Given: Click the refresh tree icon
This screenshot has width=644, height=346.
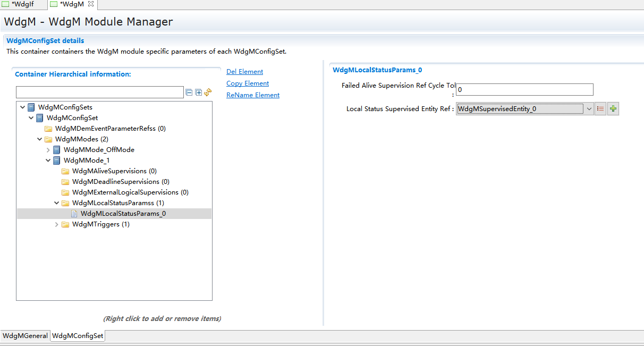Looking at the screenshot, I should (x=208, y=92).
